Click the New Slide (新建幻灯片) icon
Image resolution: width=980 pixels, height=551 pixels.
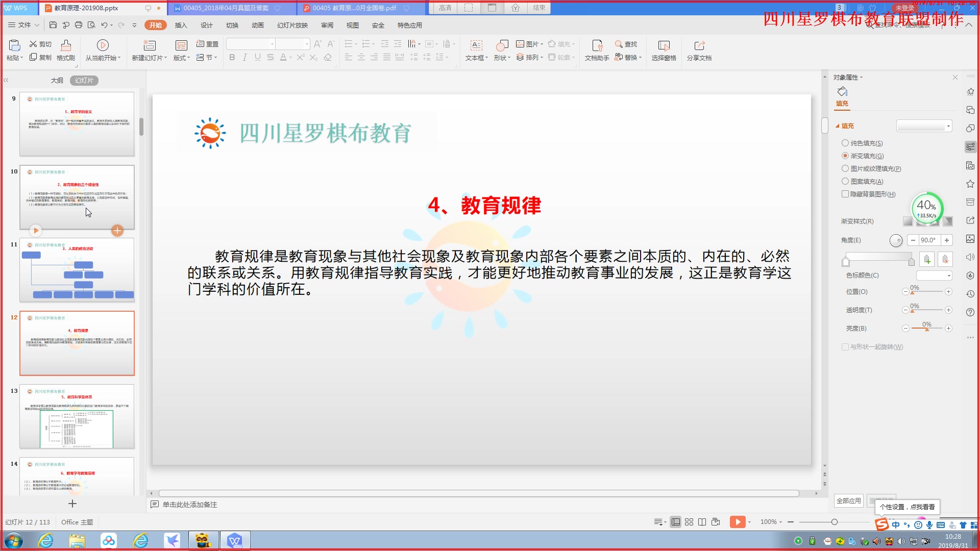[x=149, y=45]
